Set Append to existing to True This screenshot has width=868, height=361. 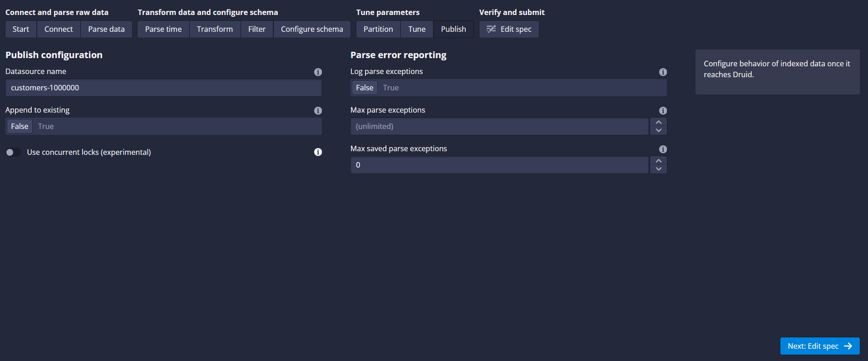pyautogui.click(x=46, y=126)
